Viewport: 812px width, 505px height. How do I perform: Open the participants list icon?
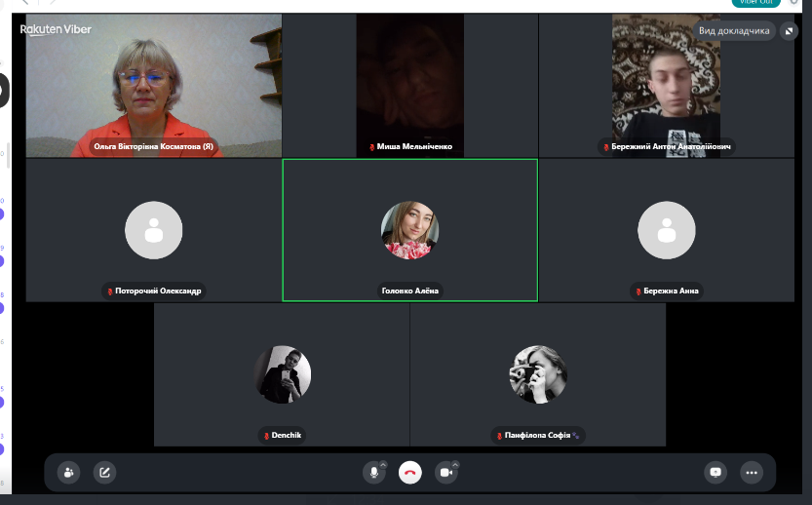pyautogui.click(x=68, y=472)
